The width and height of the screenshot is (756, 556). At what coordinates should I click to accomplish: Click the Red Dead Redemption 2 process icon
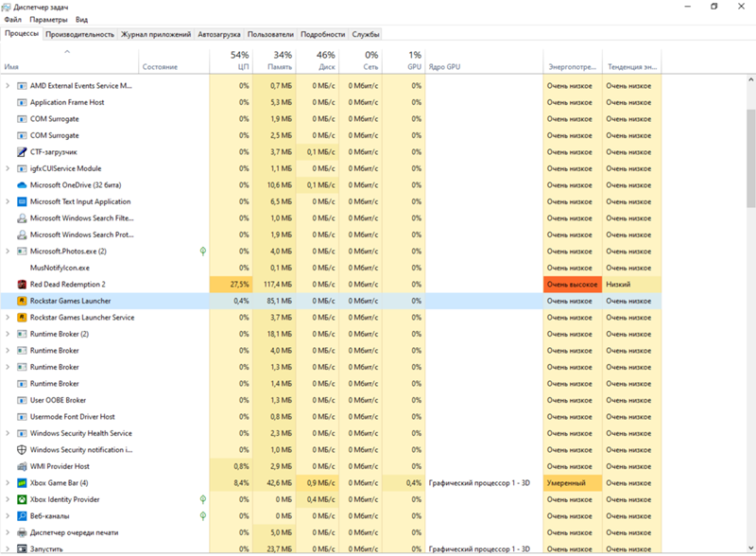tap(22, 285)
